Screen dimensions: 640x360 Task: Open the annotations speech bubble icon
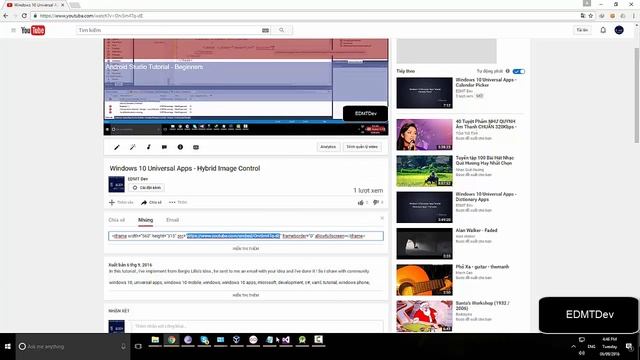[x=164, y=147]
